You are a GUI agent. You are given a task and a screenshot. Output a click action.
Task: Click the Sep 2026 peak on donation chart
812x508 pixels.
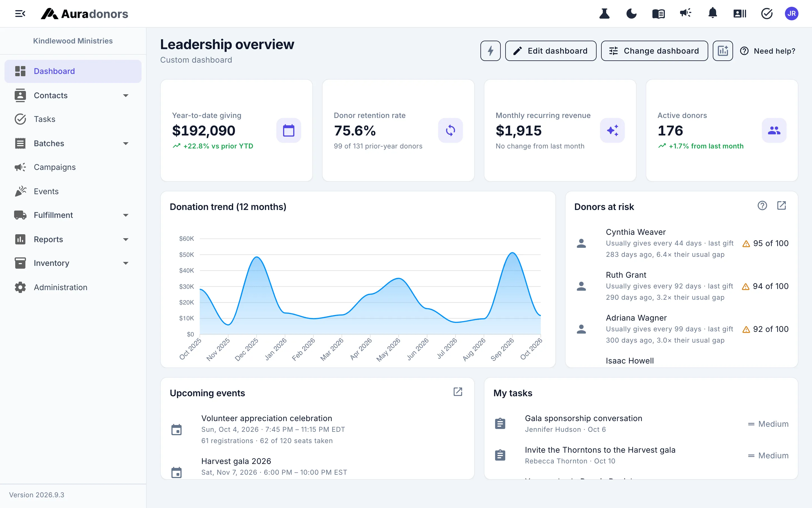pos(512,253)
